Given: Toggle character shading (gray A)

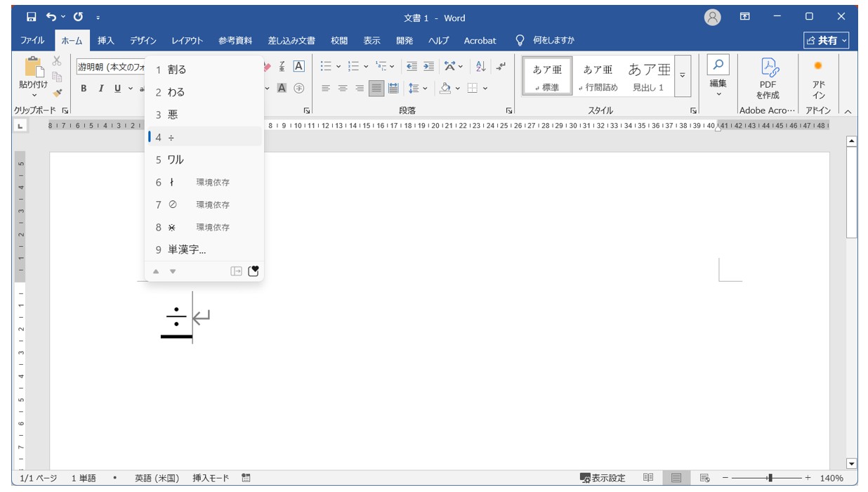Looking at the screenshot, I should pyautogui.click(x=282, y=88).
